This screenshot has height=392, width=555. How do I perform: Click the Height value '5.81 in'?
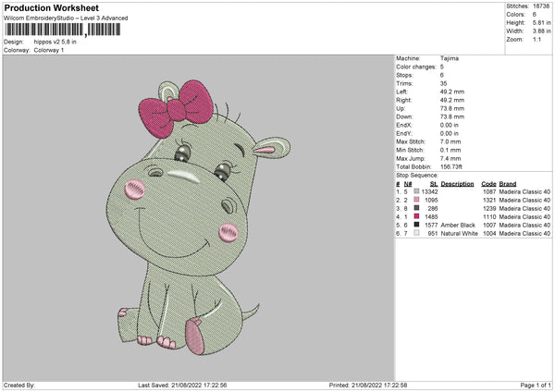541,22
